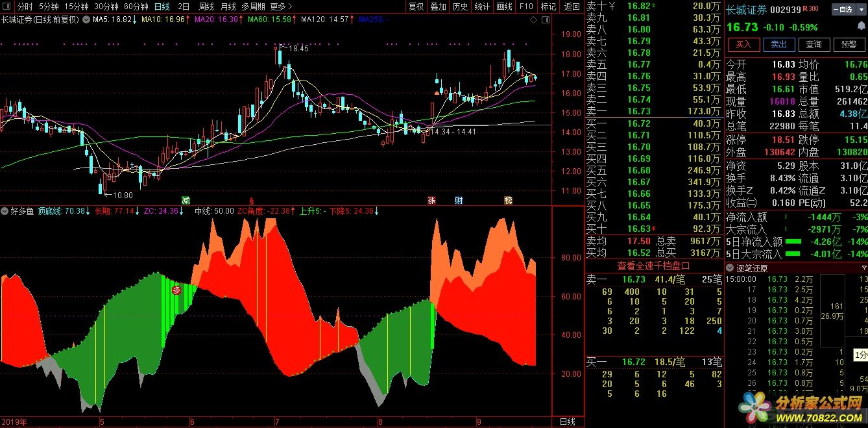Click the 画线 draw line toolbar button
Image resolution: width=868 pixels, height=428 pixels.
click(504, 6)
